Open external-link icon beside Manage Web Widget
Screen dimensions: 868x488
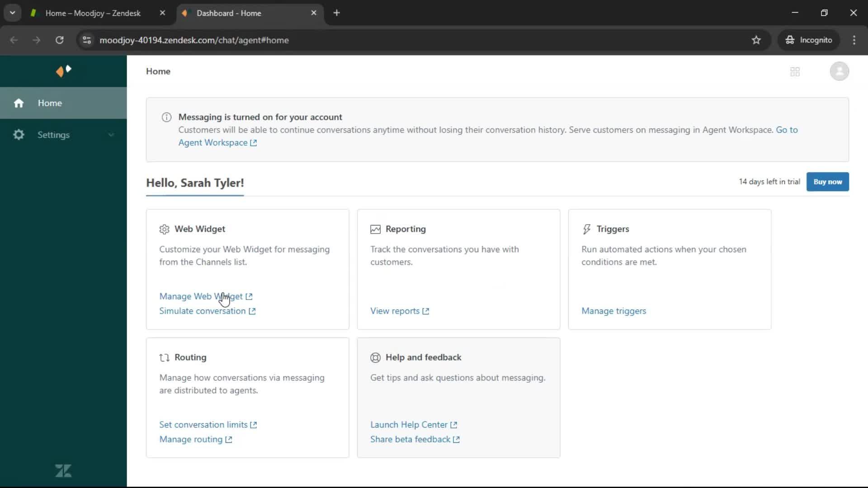249,296
